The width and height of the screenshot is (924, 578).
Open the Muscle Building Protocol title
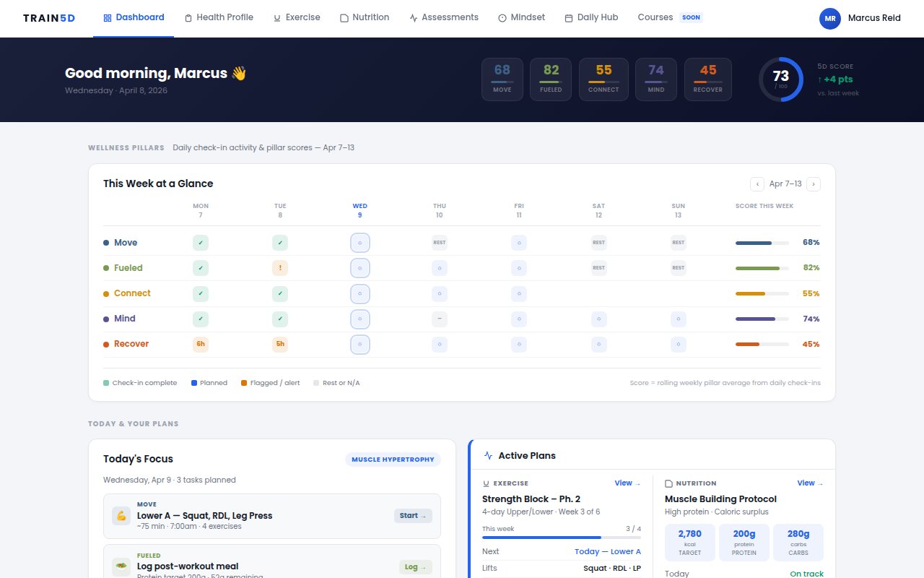point(720,499)
